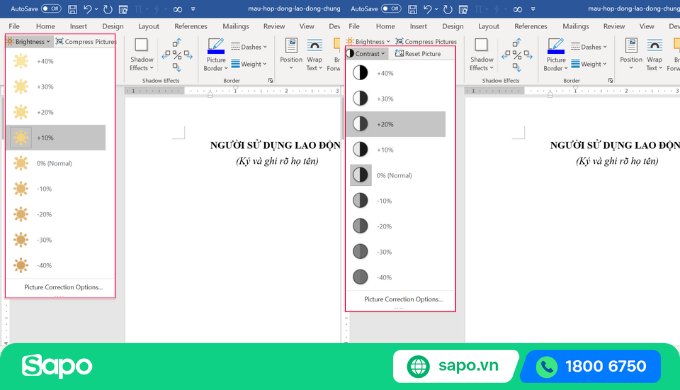Screen dimensions: 680x390
Task: Click Undo arrow in left title bar
Action: (x=88, y=9)
